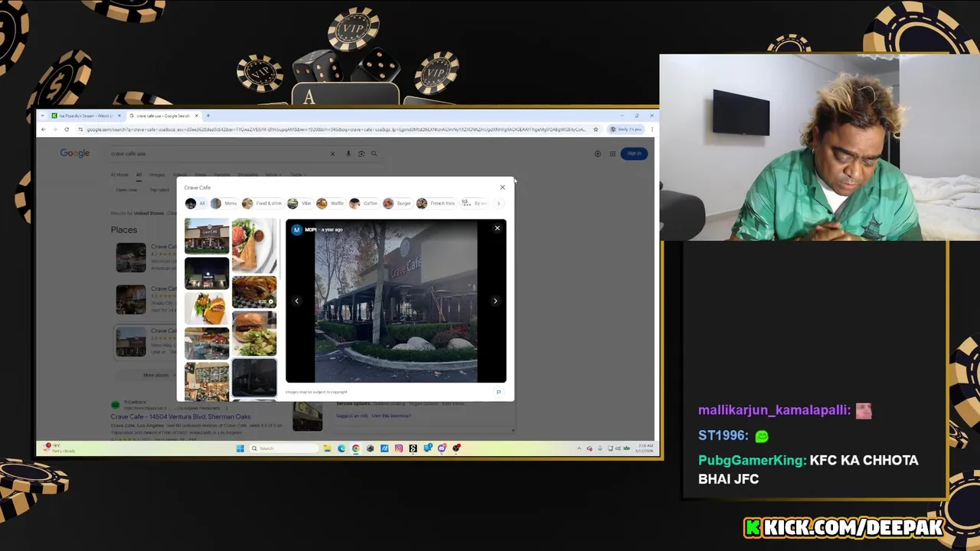
Task: Bookmark this page with star icon
Action: [x=596, y=129]
